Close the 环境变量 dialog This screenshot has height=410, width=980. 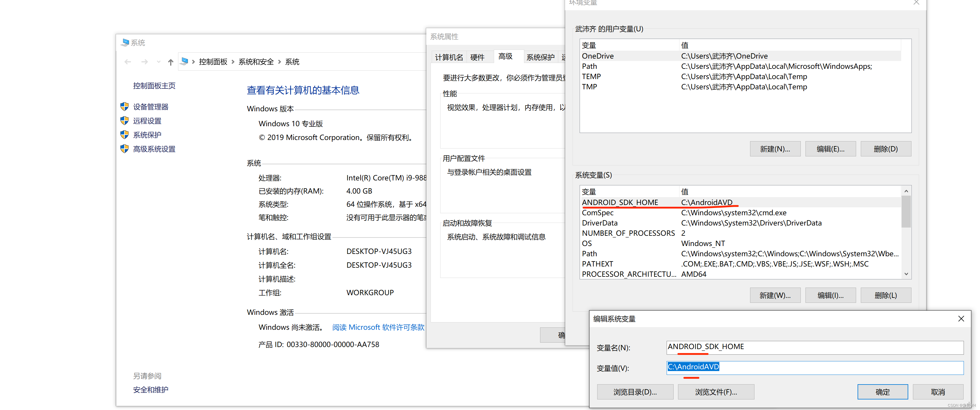pos(916,3)
